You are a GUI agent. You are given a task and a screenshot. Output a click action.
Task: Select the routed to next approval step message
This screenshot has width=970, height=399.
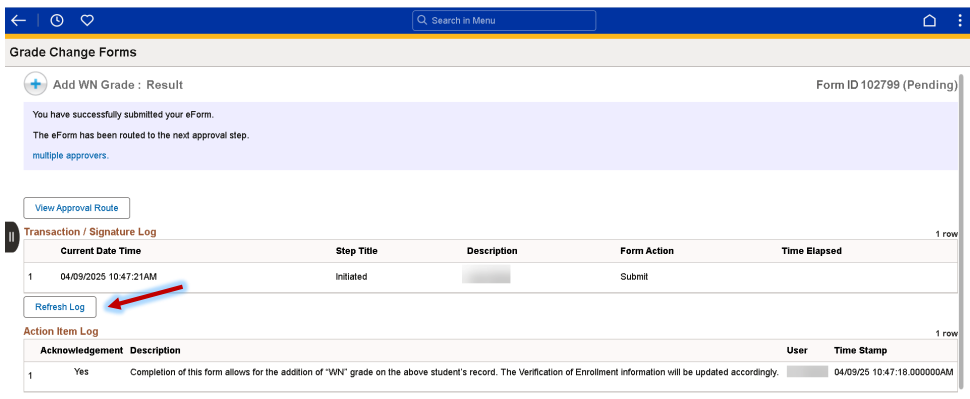[140, 135]
